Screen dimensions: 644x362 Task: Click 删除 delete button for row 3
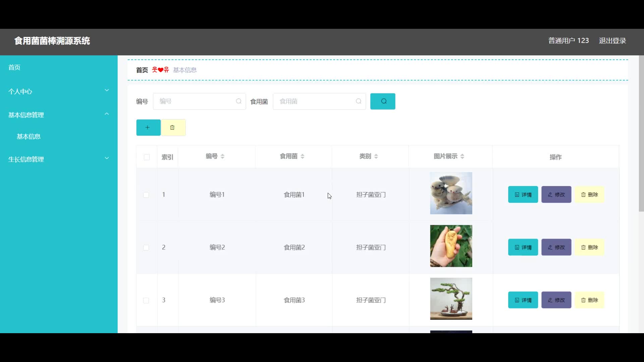click(x=589, y=300)
